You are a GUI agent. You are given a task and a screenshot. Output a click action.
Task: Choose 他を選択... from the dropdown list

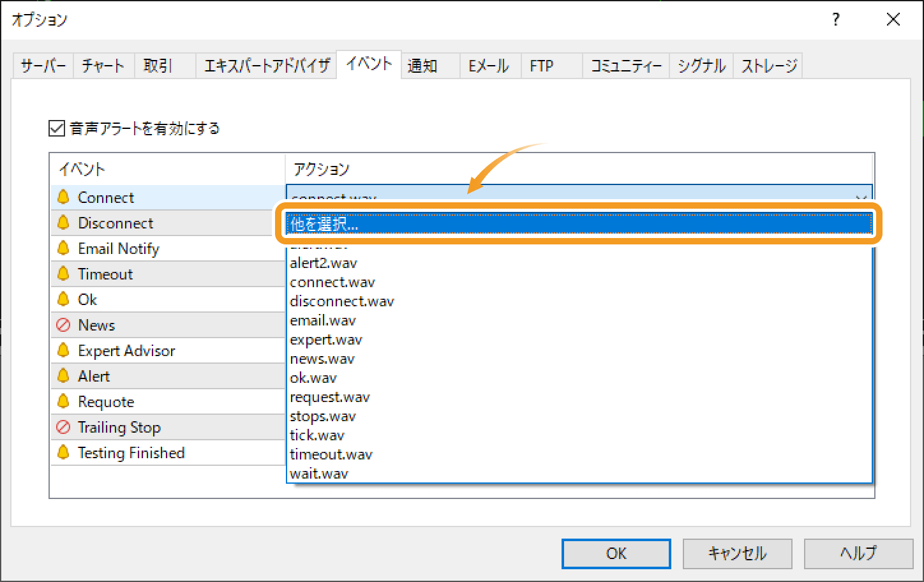click(578, 223)
